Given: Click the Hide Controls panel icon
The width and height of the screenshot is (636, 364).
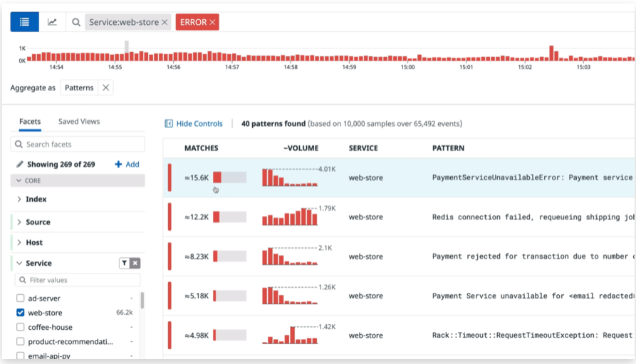Looking at the screenshot, I should click(x=169, y=124).
